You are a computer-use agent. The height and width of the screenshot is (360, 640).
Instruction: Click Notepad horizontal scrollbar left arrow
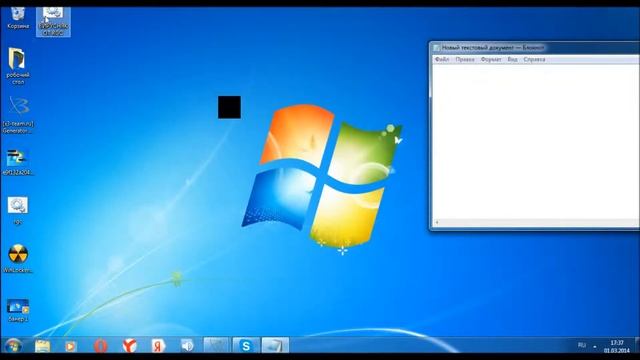point(437,222)
